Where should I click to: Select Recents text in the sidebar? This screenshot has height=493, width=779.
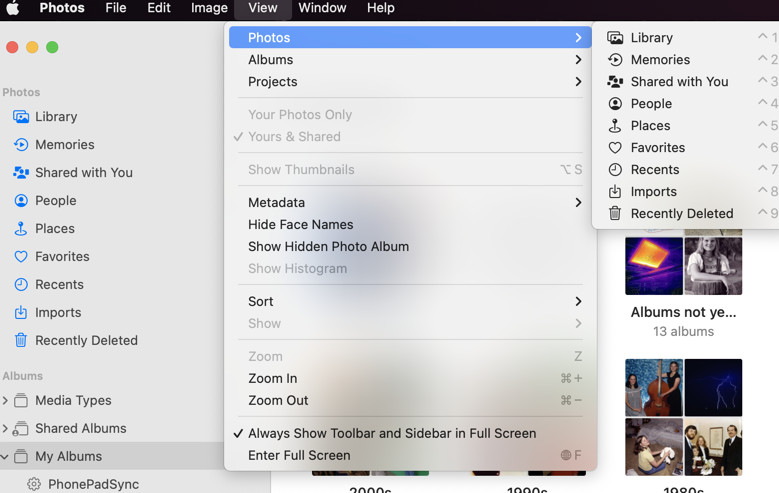[x=59, y=284]
